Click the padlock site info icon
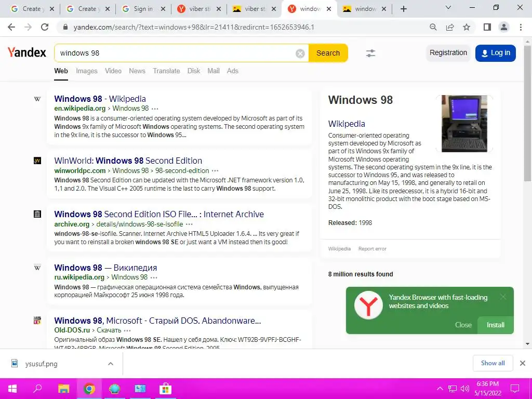 tap(65, 27)
